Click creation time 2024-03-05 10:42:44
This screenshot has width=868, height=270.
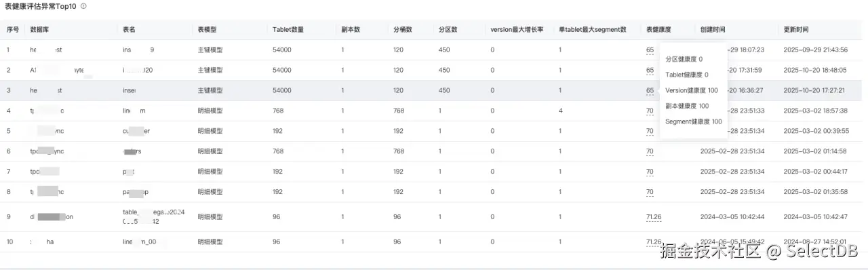coord(732,217)
